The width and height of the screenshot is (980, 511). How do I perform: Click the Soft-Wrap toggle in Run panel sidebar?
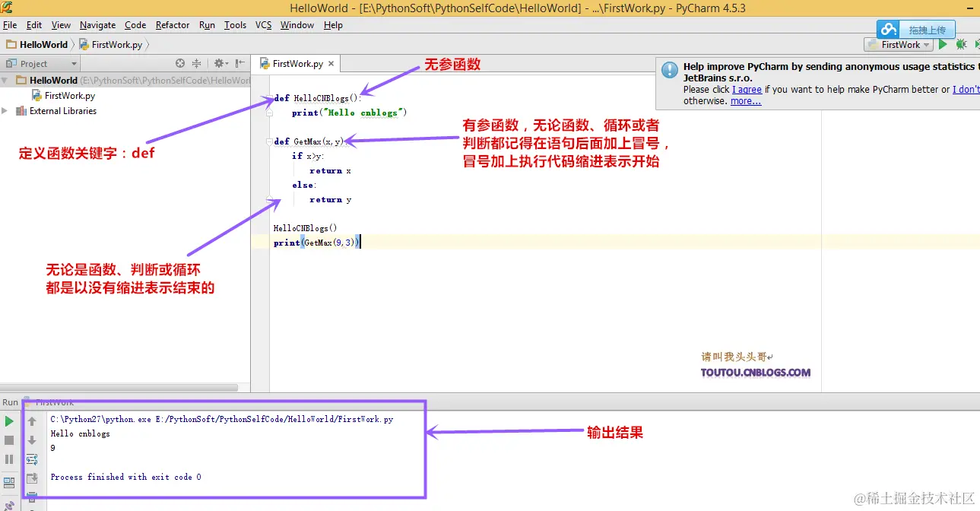point(32,459)
